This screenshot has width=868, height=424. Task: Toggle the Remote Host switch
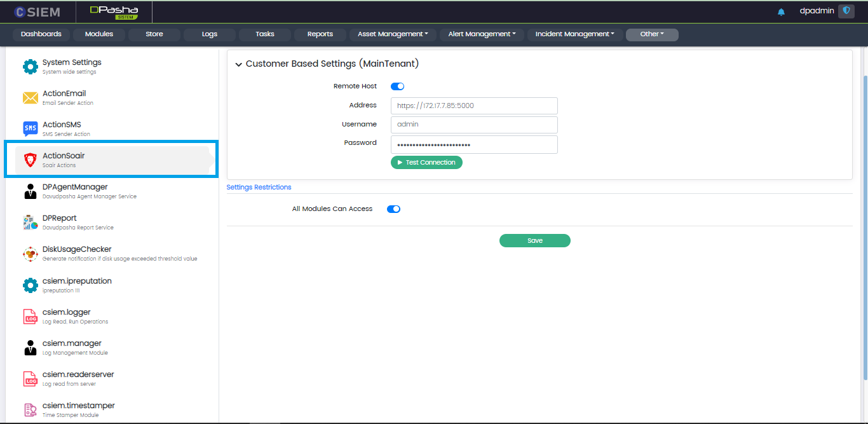(x=397, y=86)
